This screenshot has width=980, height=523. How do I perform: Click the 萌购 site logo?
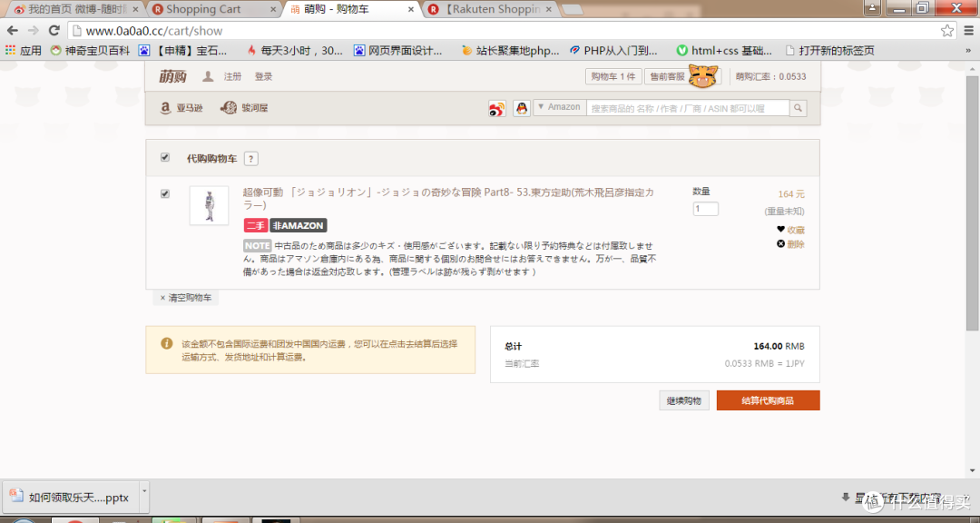click(x=172, y=76)
